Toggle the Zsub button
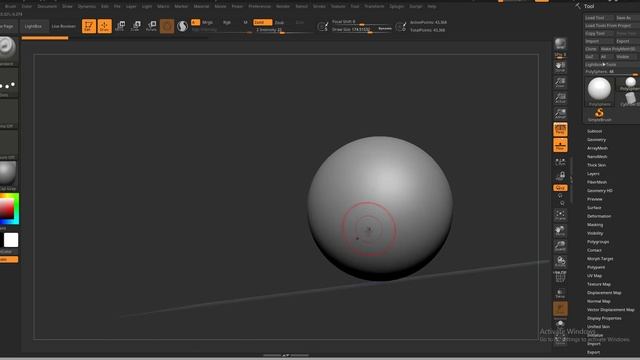Viewport: 640px width, 360px height. click(x=280, y=22)
